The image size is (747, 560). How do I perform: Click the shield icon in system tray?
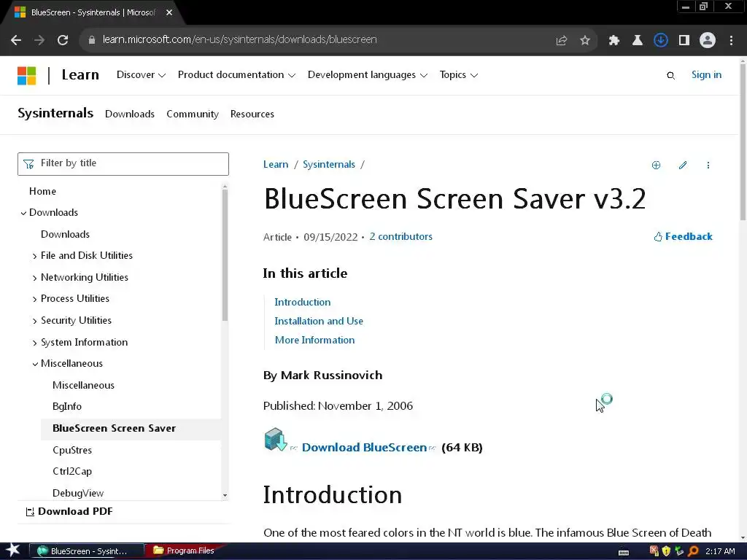pyautogui.click(x=667, y=551)
